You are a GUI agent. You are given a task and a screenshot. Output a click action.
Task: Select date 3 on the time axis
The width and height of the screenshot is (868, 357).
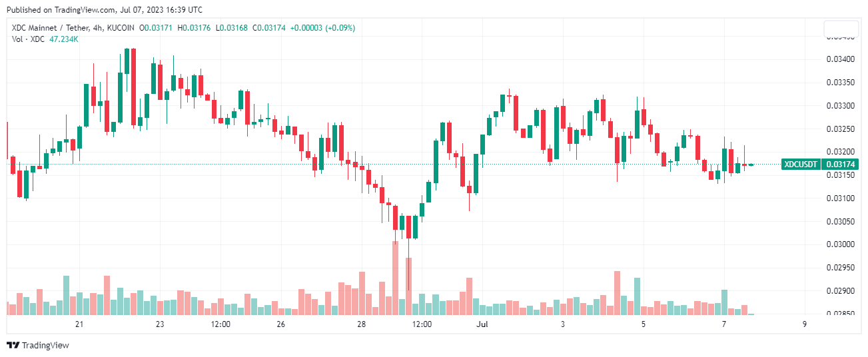[x=563, y=324]
